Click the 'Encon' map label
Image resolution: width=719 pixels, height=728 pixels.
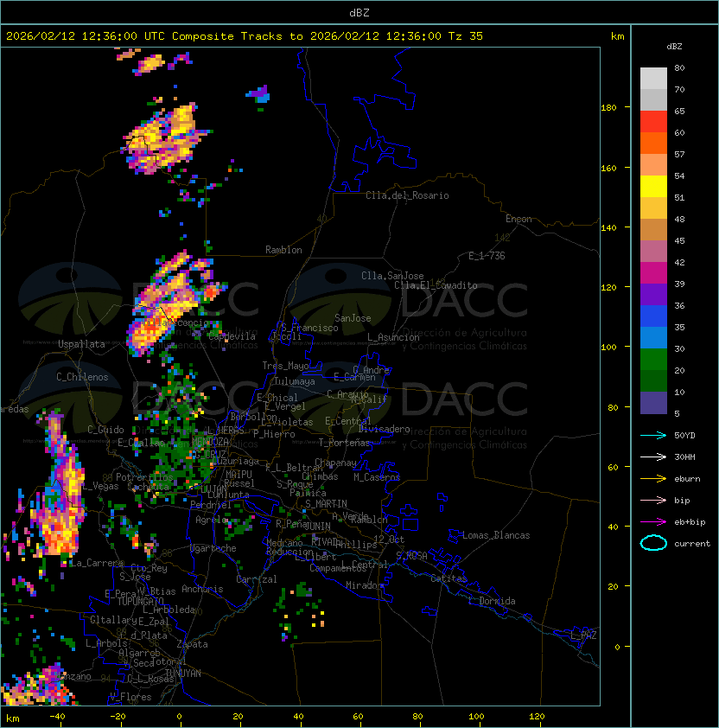(519, 219)
